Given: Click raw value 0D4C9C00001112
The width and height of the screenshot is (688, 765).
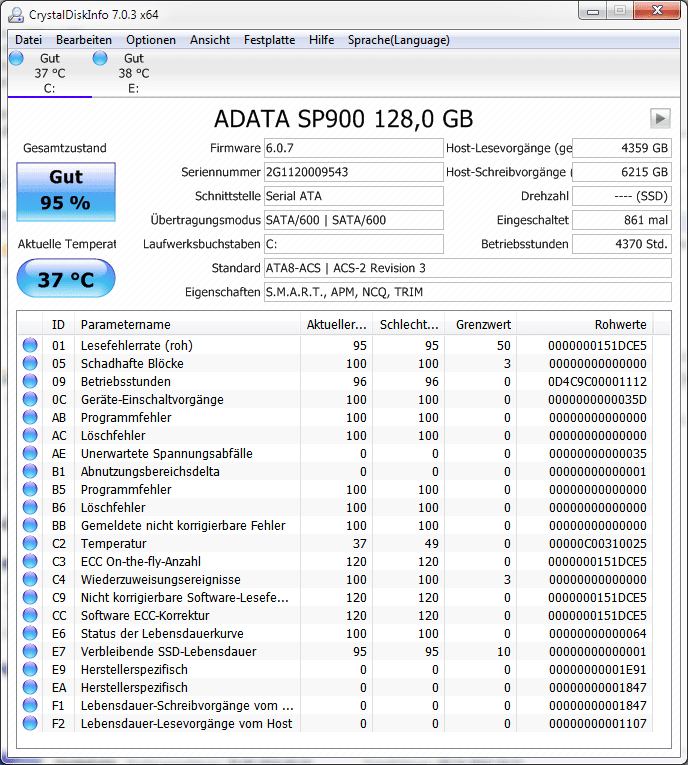Looking at the screenshot, I should [597, 382].
